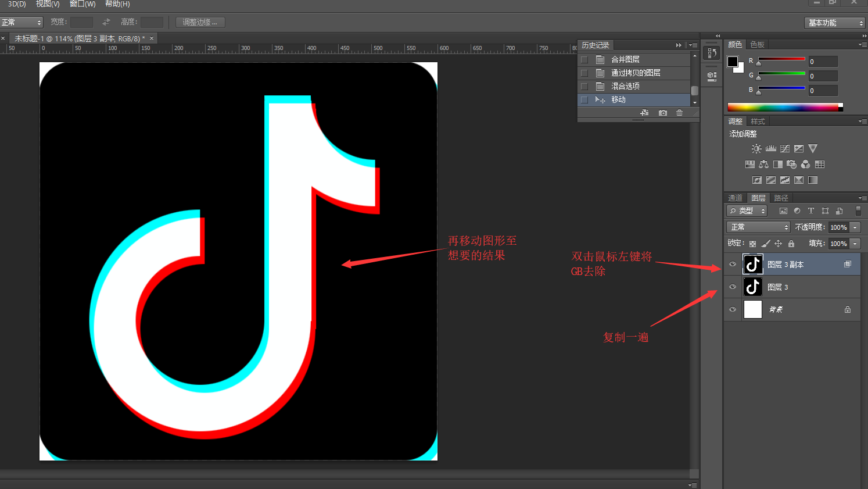Swap width and height arrows icon

[x=106, y=22]
